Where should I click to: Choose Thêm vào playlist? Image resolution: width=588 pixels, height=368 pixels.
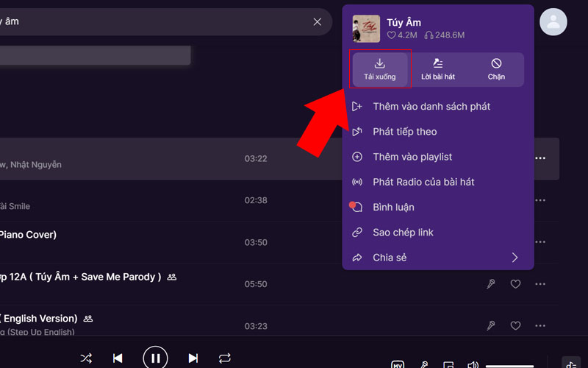tap(438, 157)
